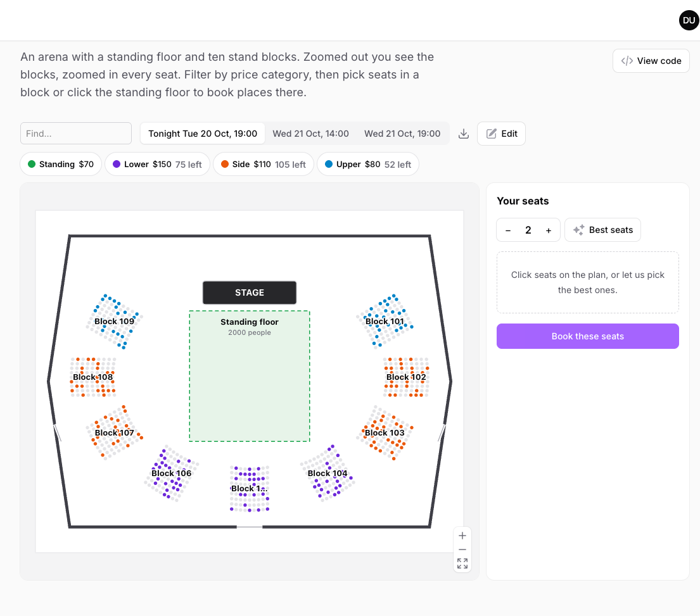Image resolution: width=700 pixels, height=616 pixels.
Task: Click the pencil icon in Edit button
Action: click(x=492, y=134)
